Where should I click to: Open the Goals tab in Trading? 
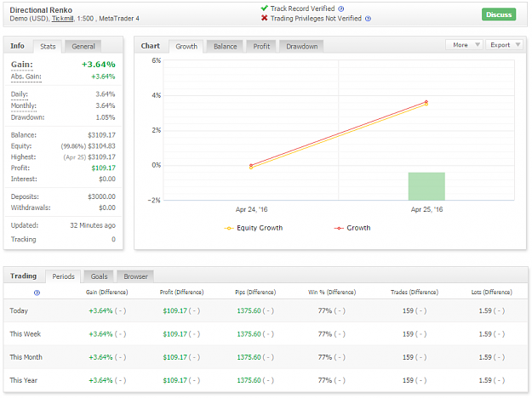click(x=99, y=276)
